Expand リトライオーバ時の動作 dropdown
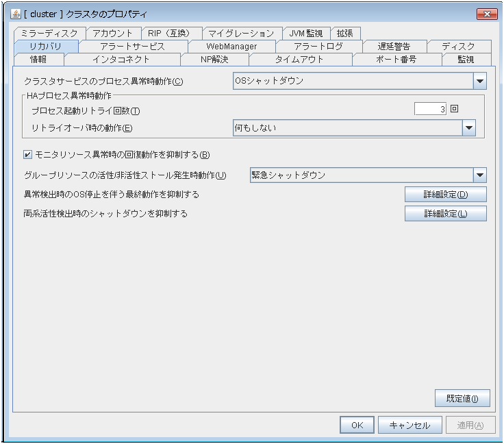Viewport: 504px width, 444px height. (x=468, y=128)
